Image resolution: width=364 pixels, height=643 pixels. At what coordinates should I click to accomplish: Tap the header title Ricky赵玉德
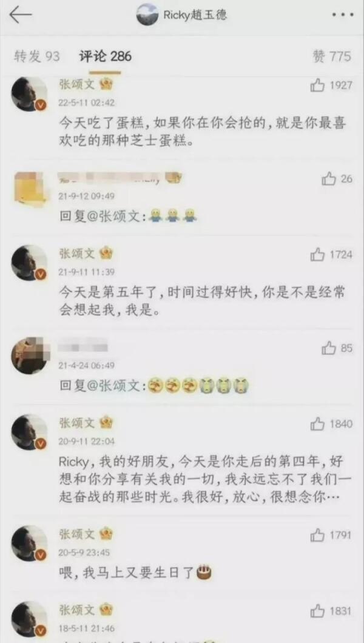(195, 16)
